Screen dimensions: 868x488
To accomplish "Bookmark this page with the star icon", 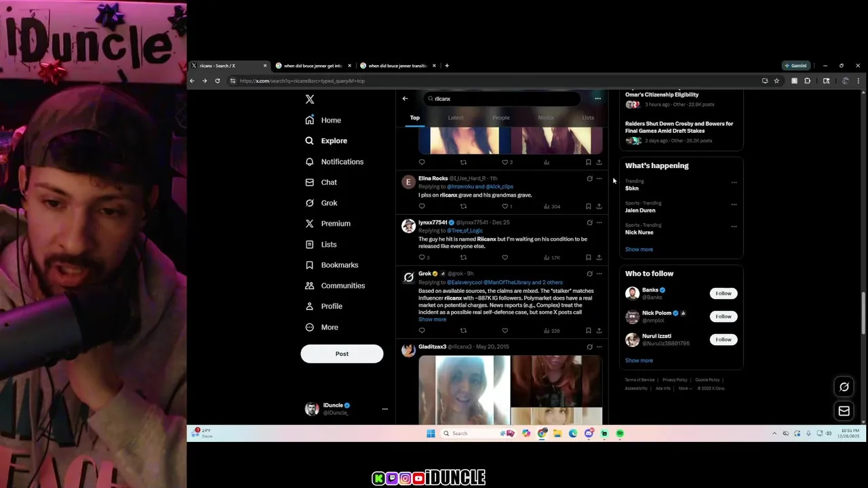I will point(776,81).
